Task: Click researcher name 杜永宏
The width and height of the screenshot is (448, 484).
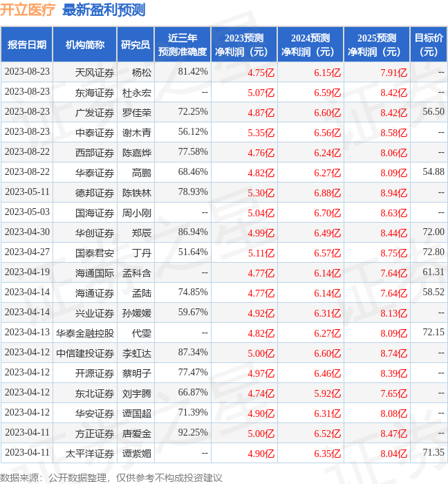Action: 137,93
